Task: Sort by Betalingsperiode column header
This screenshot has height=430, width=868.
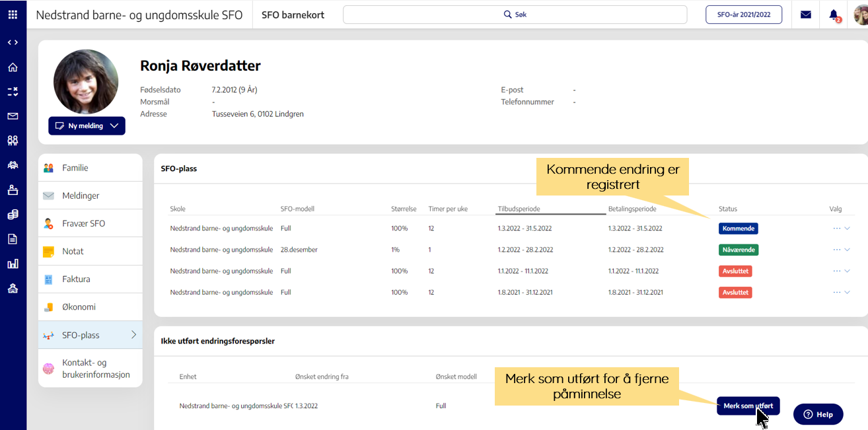Action: (x=632, y=209)
